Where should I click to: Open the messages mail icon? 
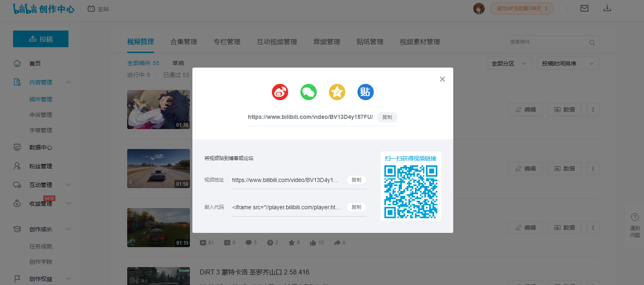584,9
